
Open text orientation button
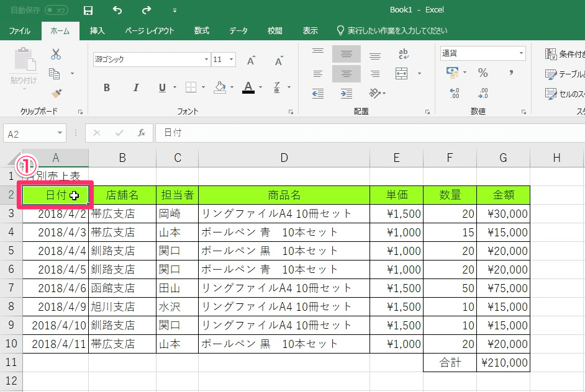click(377, 93)
